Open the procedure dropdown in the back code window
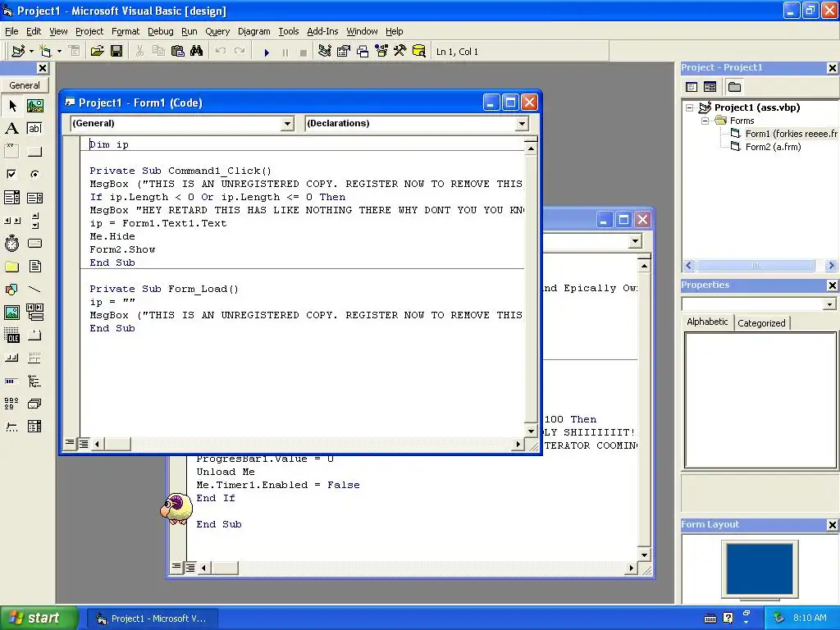Viewport: 840px width, 630px height. click(x=636, y=241)
